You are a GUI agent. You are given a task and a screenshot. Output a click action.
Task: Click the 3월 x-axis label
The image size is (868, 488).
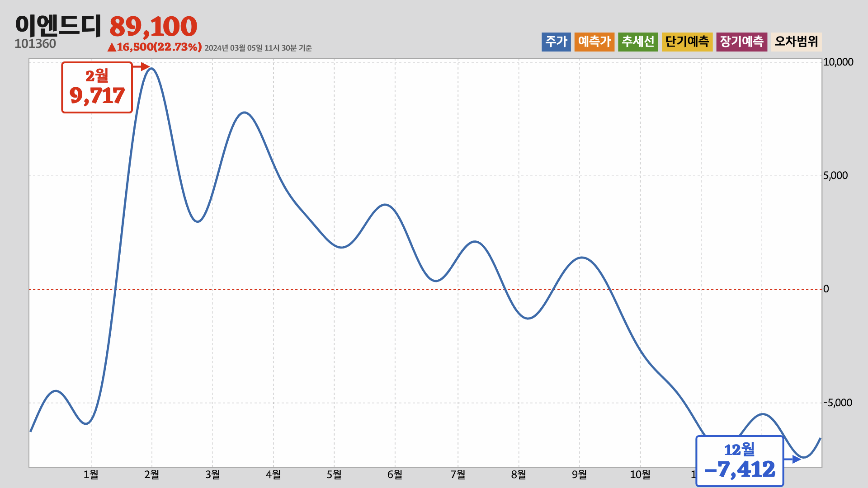click(x=212, y=474)
